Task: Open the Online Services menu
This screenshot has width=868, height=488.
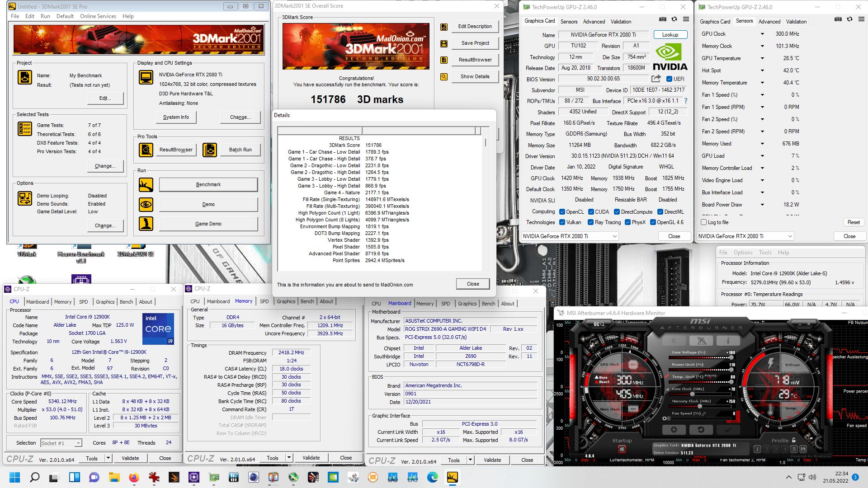Action: point(98,16)
